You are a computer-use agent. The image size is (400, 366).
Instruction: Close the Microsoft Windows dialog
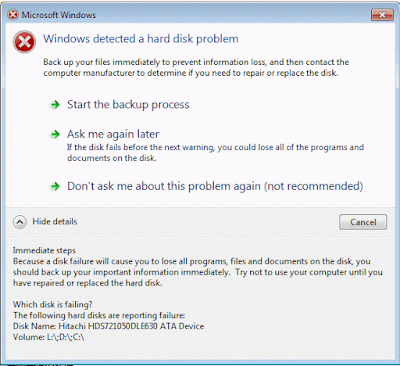point(382,15)
